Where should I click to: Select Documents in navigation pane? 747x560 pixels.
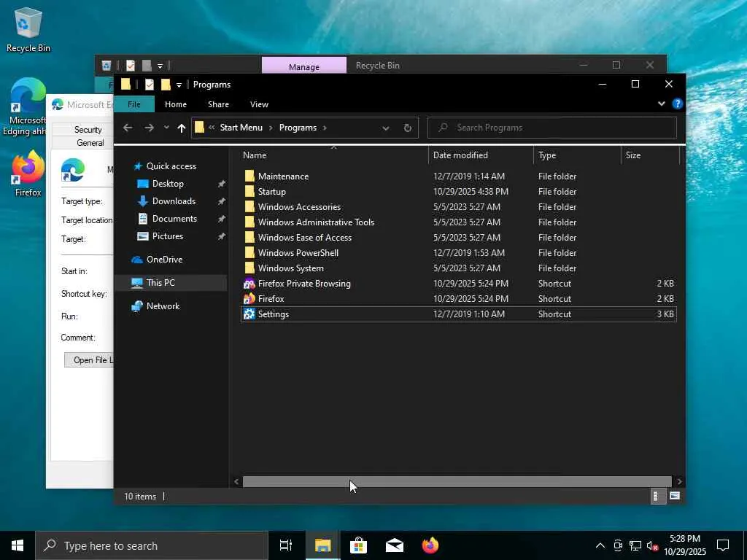[174, 219]
